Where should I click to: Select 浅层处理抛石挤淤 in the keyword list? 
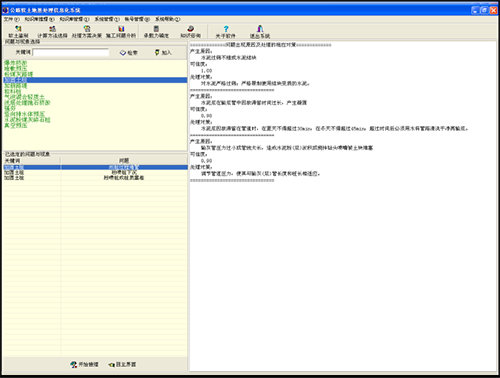[x=27, y=103]
